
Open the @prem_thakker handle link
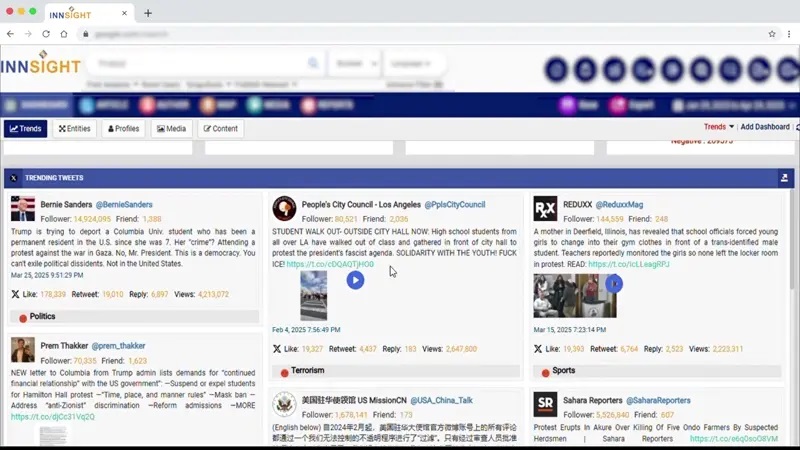click(118, 346)
